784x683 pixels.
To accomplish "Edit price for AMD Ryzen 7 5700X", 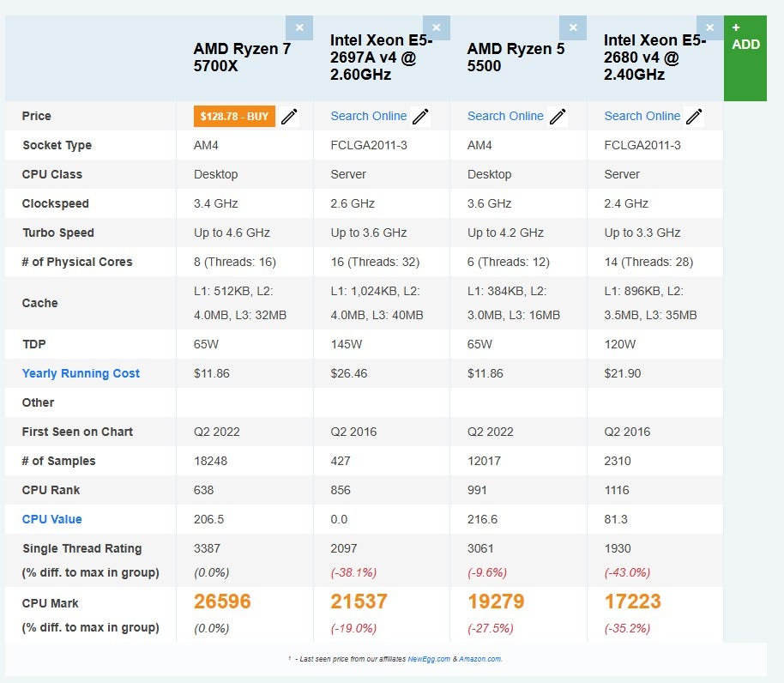I will click(290, 117).
